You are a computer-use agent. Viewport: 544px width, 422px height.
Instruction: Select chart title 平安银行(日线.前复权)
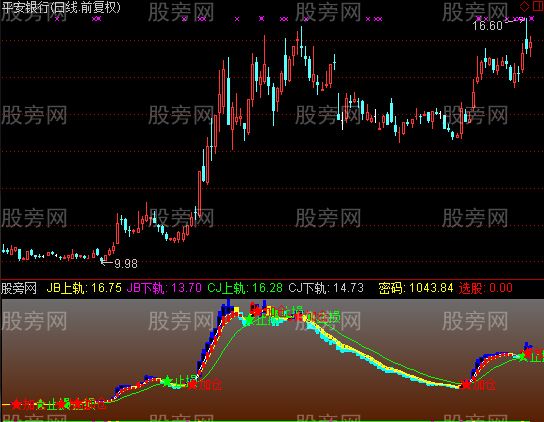(61, 7)
